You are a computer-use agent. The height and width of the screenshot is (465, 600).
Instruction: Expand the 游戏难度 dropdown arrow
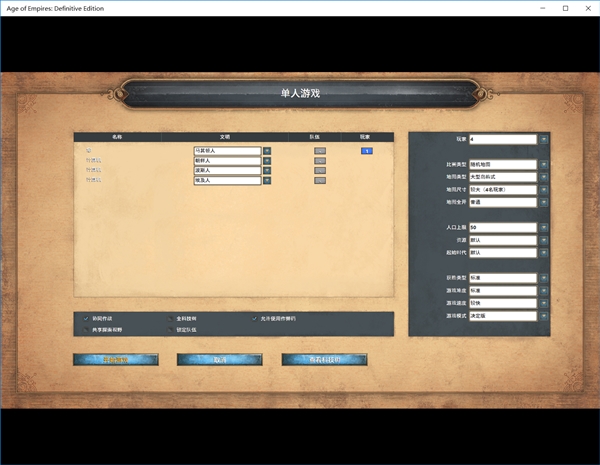click(x=544, y=290)
